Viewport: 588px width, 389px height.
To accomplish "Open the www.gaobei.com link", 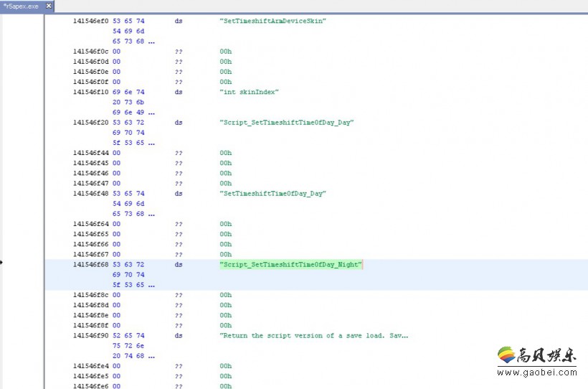I will tap(537, 373).
